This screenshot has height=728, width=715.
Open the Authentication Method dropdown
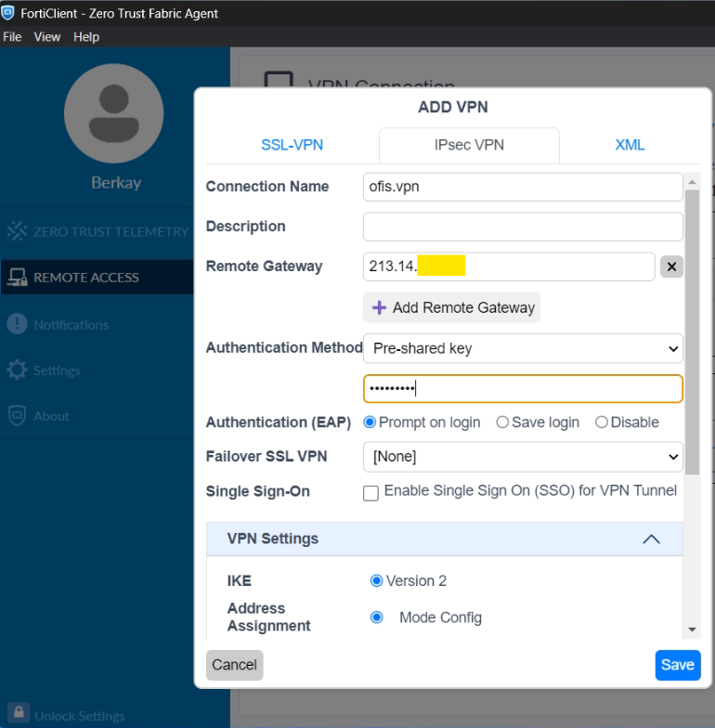(523, 348)
